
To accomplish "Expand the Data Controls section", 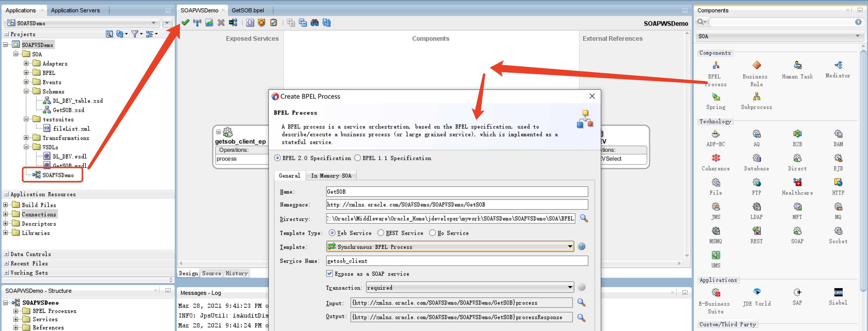I will [7, 254].
